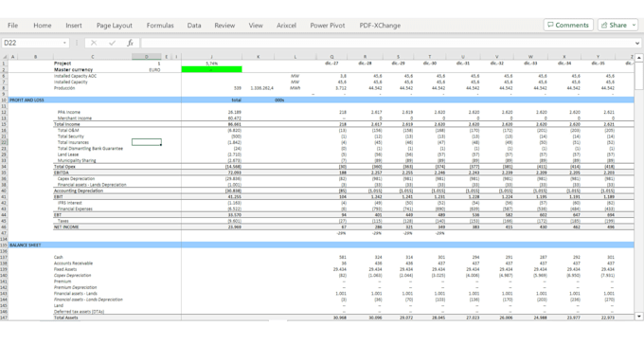
Task: Select the Project label cell
Action: tap(63, 64)
